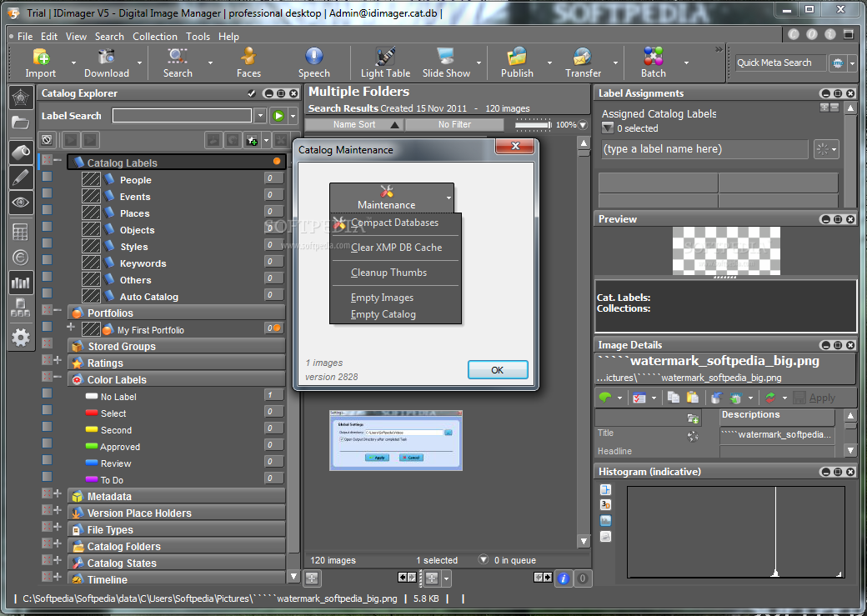Click the paste icon in Image Details

tap(692, 397)
